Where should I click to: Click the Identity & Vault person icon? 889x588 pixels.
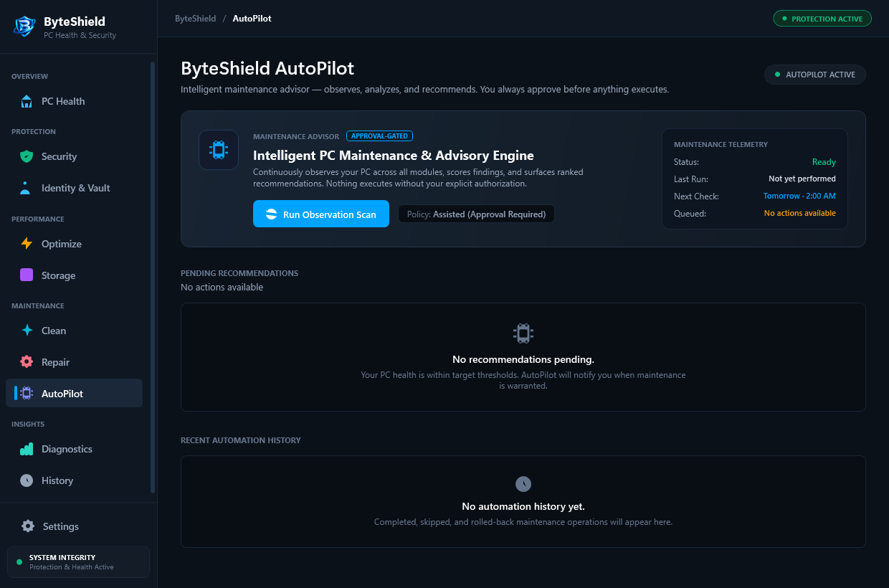tap(27, 188)
